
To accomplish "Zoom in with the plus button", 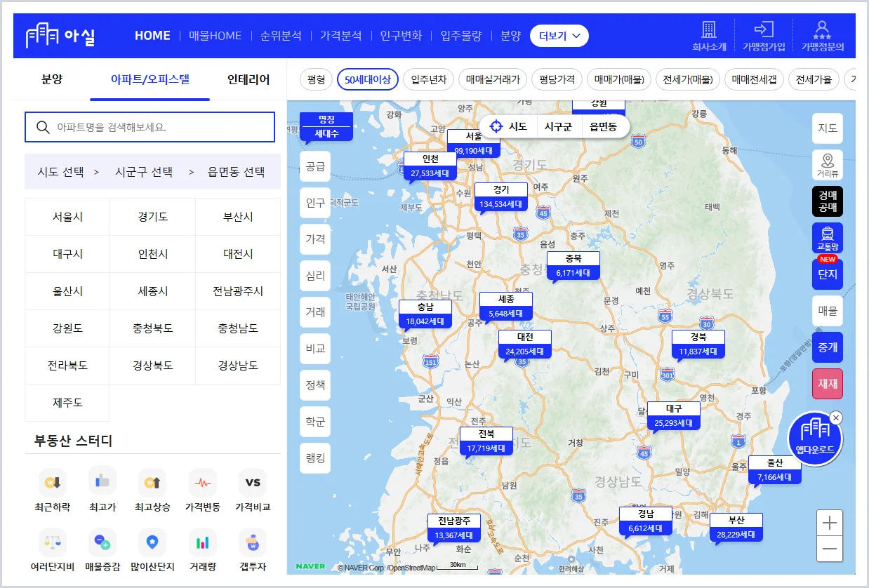I will 830,523.
